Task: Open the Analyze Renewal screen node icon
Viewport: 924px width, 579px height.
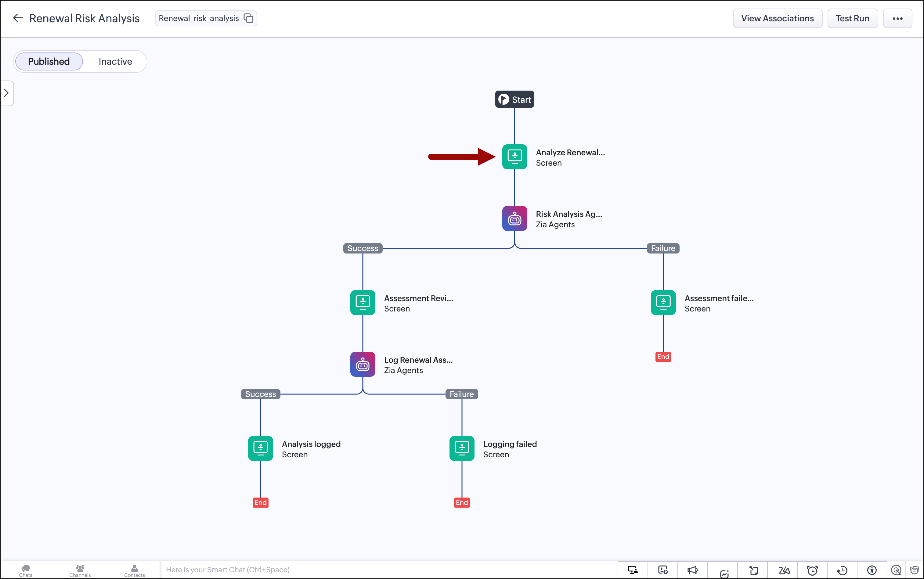Action: click(x=514, y=156)
